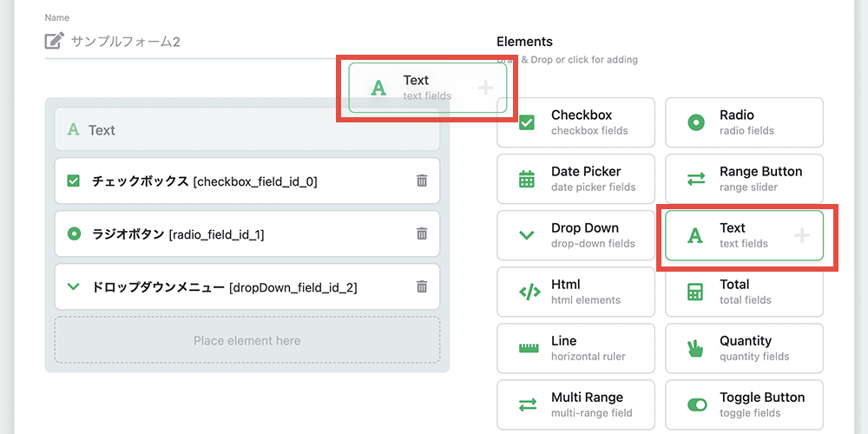Select the ラジオボタン field row

[x=247, y=233]
